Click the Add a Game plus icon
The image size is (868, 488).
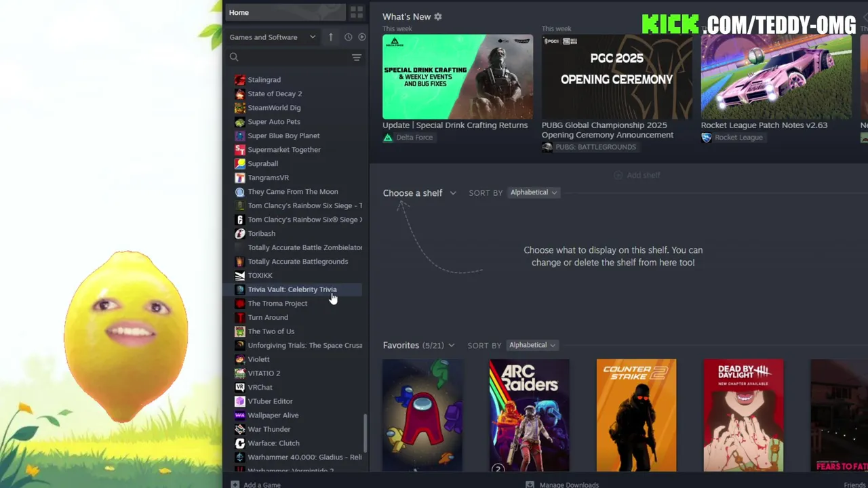(235, 485)
